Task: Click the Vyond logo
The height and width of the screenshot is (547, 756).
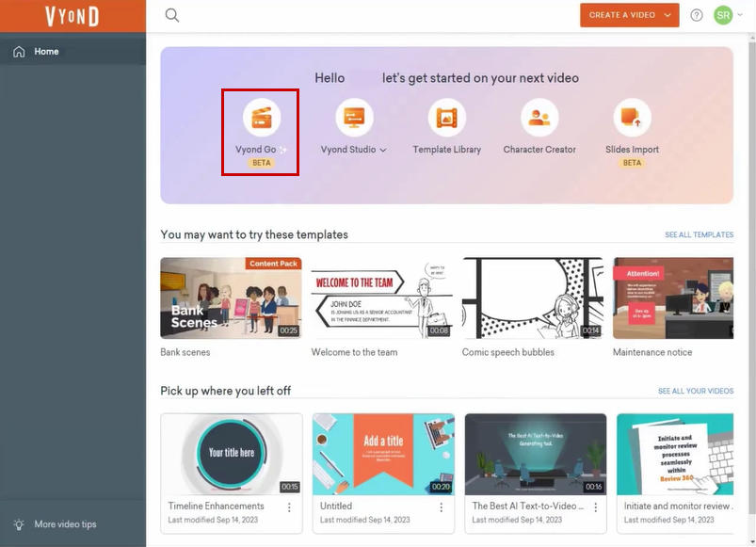Action: [72, 16]
